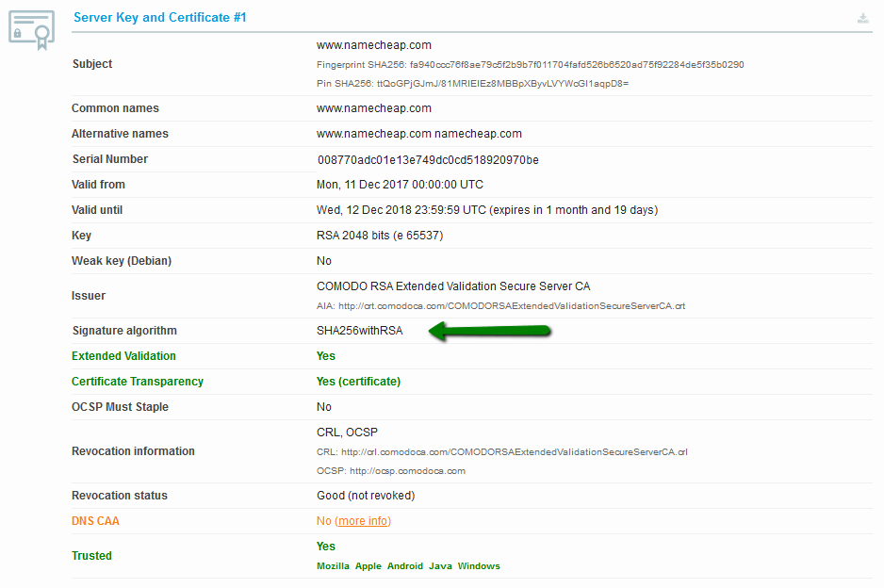
Task: Click the 'Alternative names' row label
Action: pyautogui.click(x=120, y=134)
